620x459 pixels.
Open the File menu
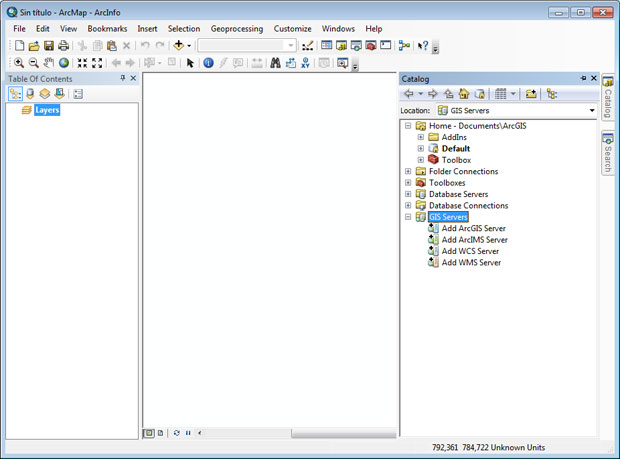tap(19, 28)
